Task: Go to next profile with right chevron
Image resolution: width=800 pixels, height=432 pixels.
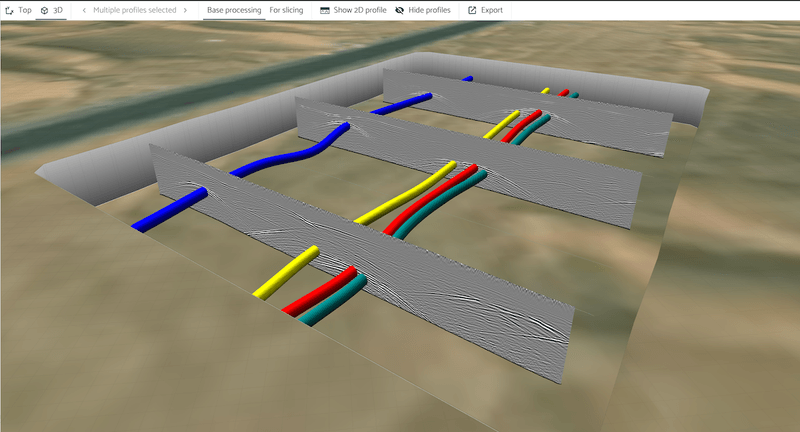Action: (186, 10)
